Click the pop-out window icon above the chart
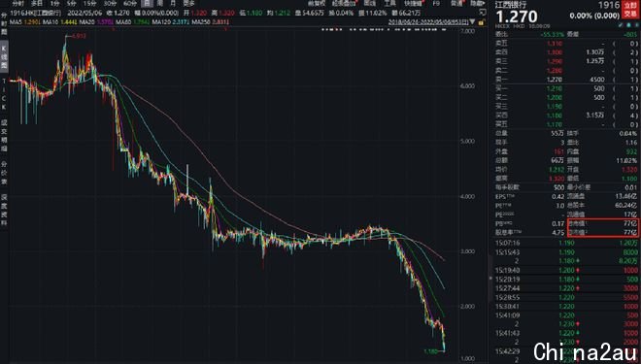 pyautogui.click(x=483, y=13)
